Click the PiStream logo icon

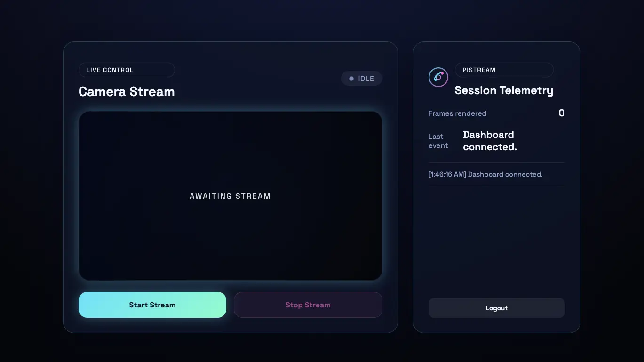[x=438, y=77]
